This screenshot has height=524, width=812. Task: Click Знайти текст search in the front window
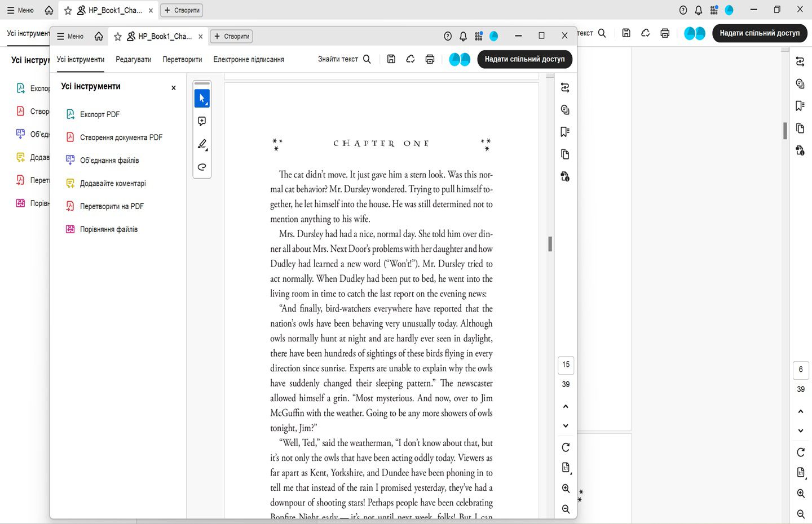pos(344,59)
